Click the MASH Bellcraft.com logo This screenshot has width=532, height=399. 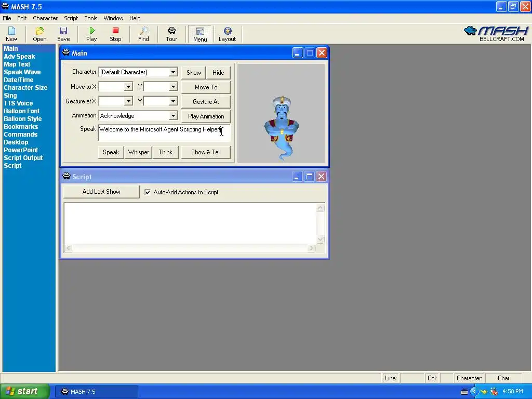coord(496,34)
